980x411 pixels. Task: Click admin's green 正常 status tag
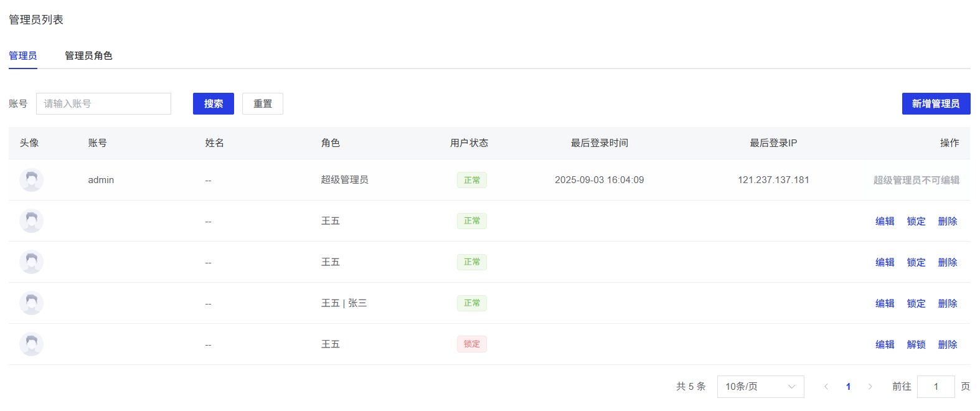(x=471, y=180)
